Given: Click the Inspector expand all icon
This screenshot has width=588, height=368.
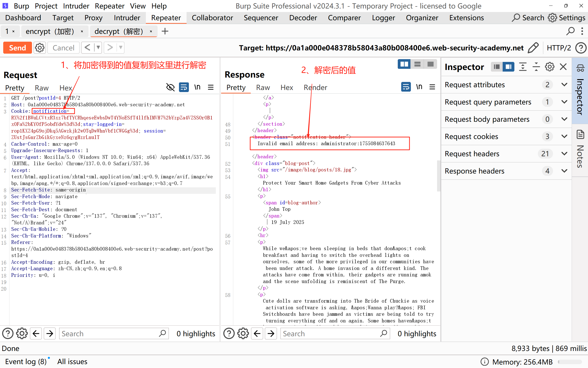Looking at the screenshot, I should [x=523, y=67].
